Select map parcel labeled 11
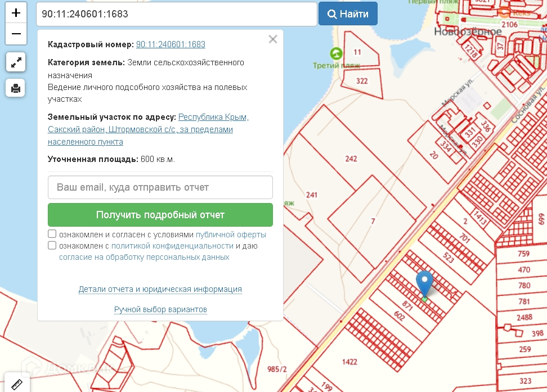 (357, 52)
